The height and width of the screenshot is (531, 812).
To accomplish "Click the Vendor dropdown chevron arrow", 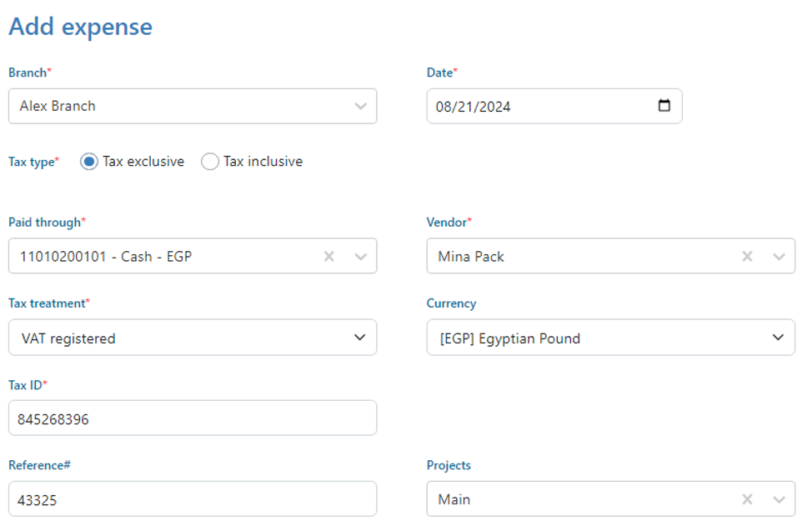I will pos(779,257).
